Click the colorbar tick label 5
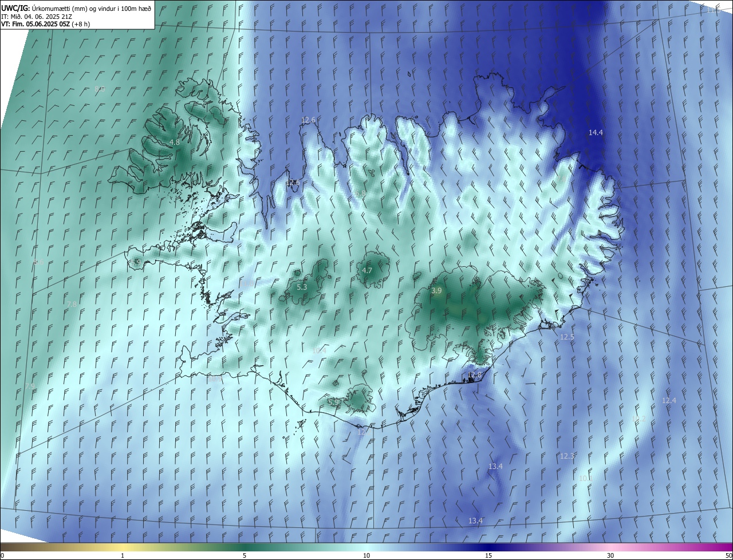The width and height of the screenshot is (733, 560). [245, 555]
